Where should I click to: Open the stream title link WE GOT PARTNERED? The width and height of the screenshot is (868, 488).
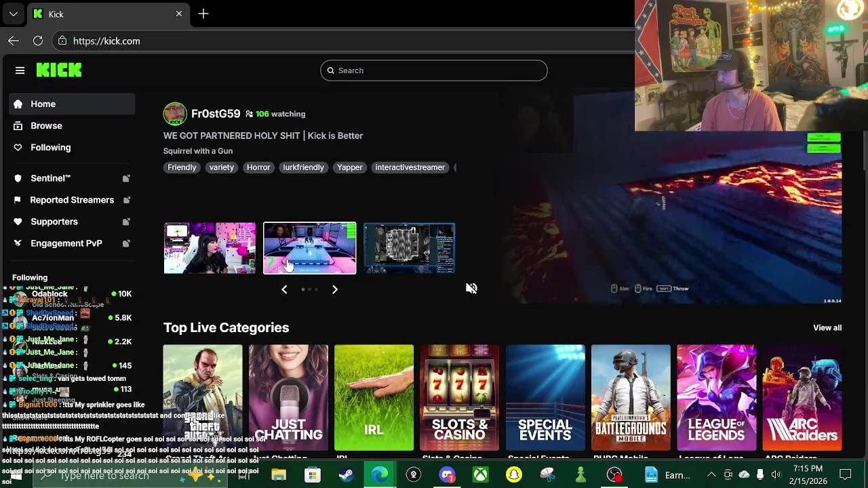(x=263, y=136)
